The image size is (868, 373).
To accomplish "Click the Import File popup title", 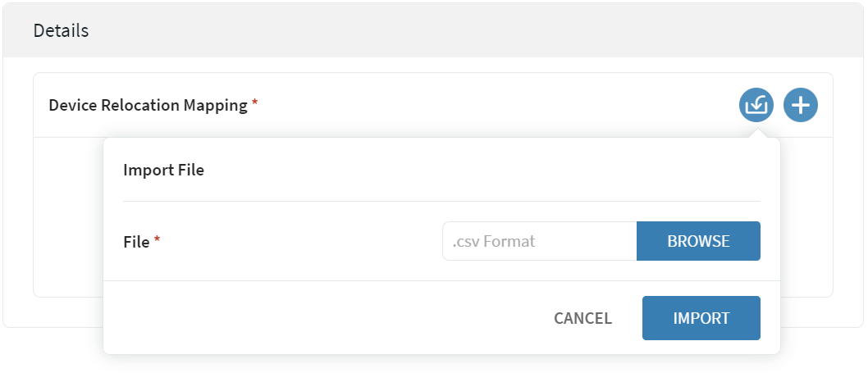I will [x=163, y=171].
